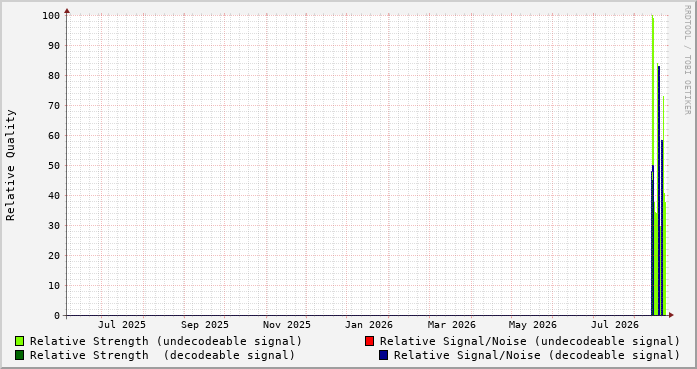
Task: Select Relative Signal/Noise (decodeable signal) legend text
Action: [x=537, y=355]
